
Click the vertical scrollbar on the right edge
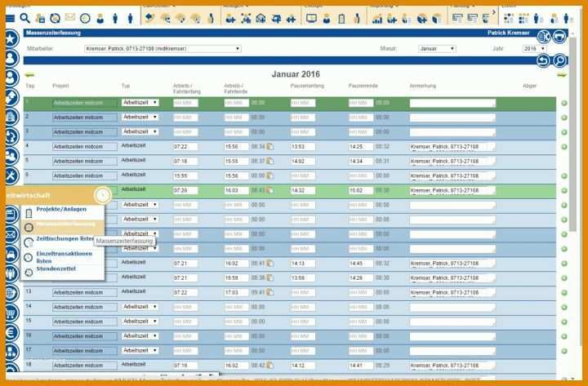(572, 134)
